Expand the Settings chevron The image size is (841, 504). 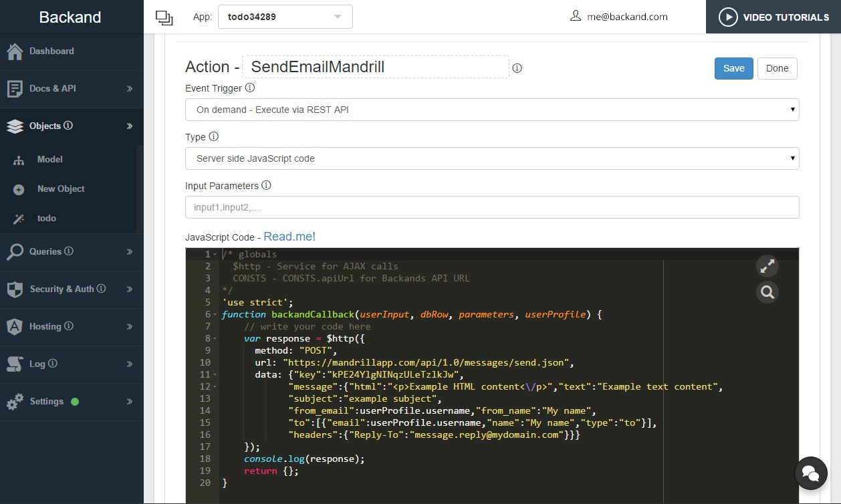point(130,402)
